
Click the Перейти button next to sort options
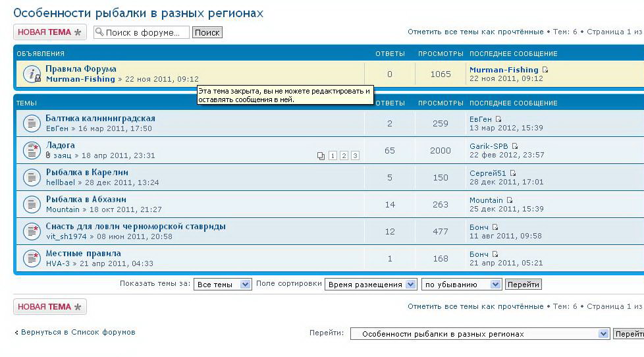523,285
